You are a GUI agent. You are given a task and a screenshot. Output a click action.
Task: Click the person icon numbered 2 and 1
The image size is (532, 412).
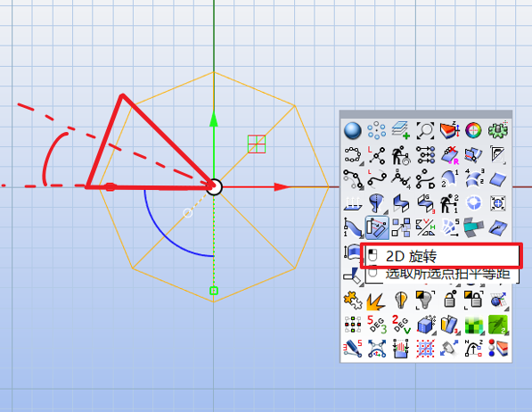(x=449, y=203)
